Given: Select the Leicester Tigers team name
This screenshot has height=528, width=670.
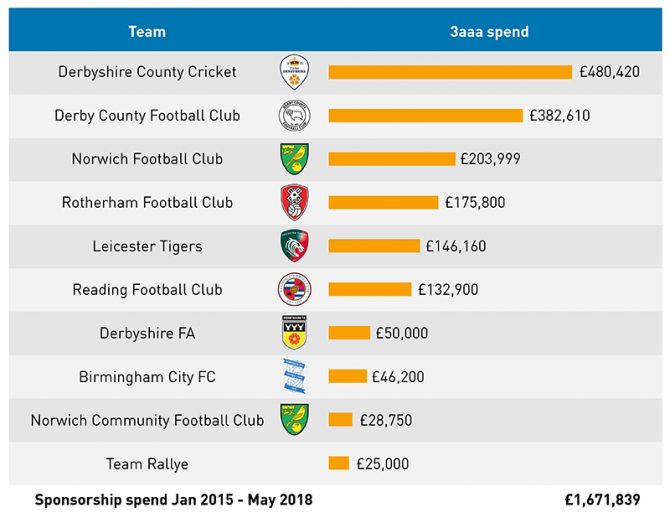Looking at the screenshot, I should [x=147, y=246].
